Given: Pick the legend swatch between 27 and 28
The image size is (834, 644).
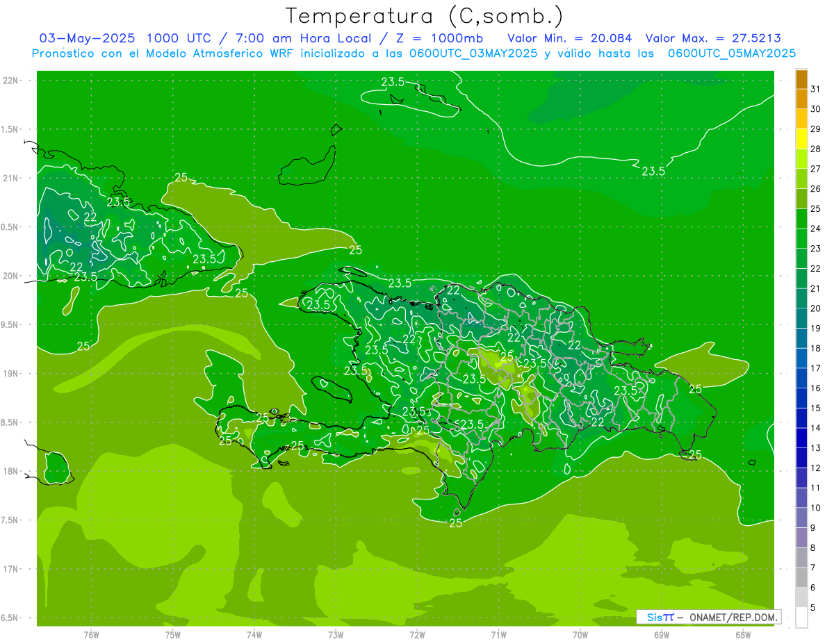Looking at the screenshot, I should 801,158.
